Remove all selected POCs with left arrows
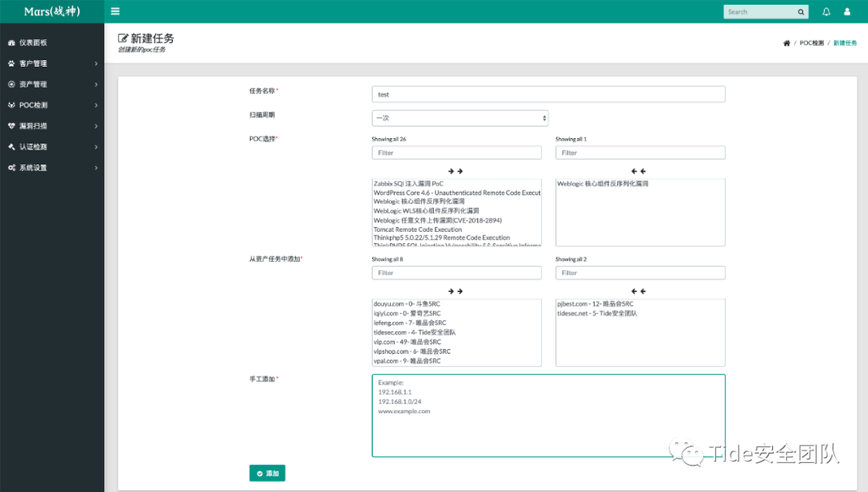 coord(640,171)
